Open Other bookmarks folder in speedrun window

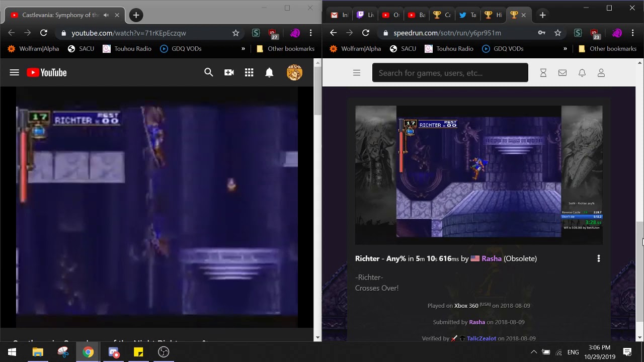tap(608, 49)
